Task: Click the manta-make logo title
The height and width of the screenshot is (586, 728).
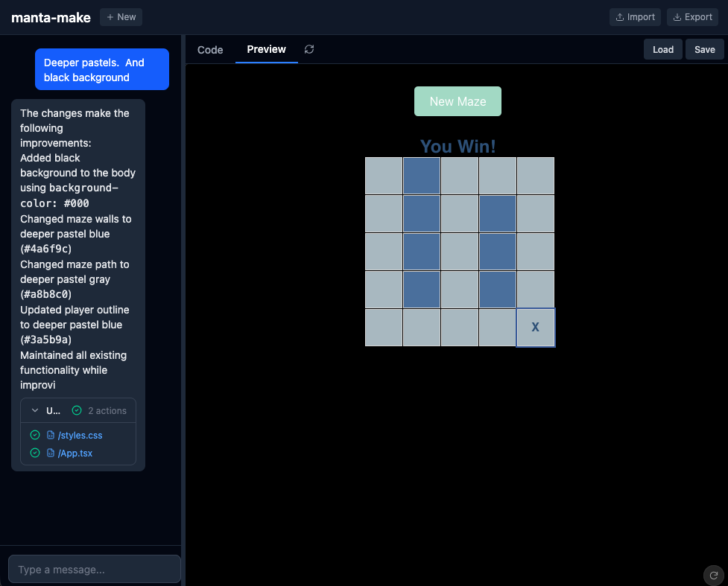Action: (51, 17)
